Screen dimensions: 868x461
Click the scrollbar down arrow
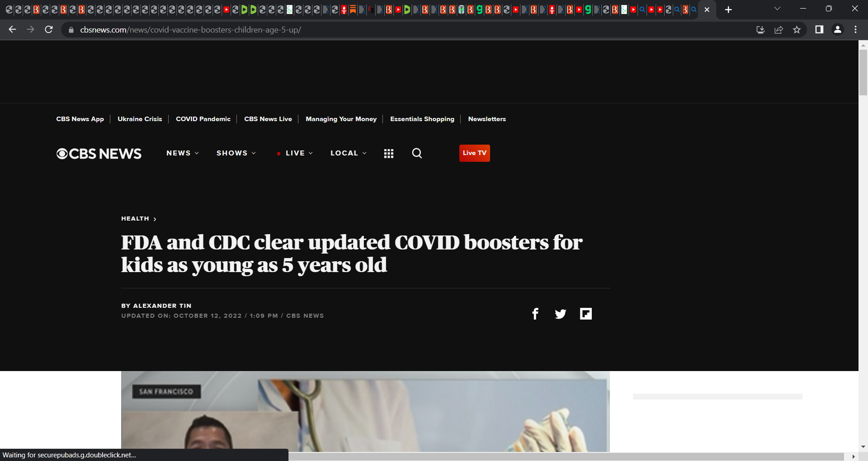[x=863, y=447]
